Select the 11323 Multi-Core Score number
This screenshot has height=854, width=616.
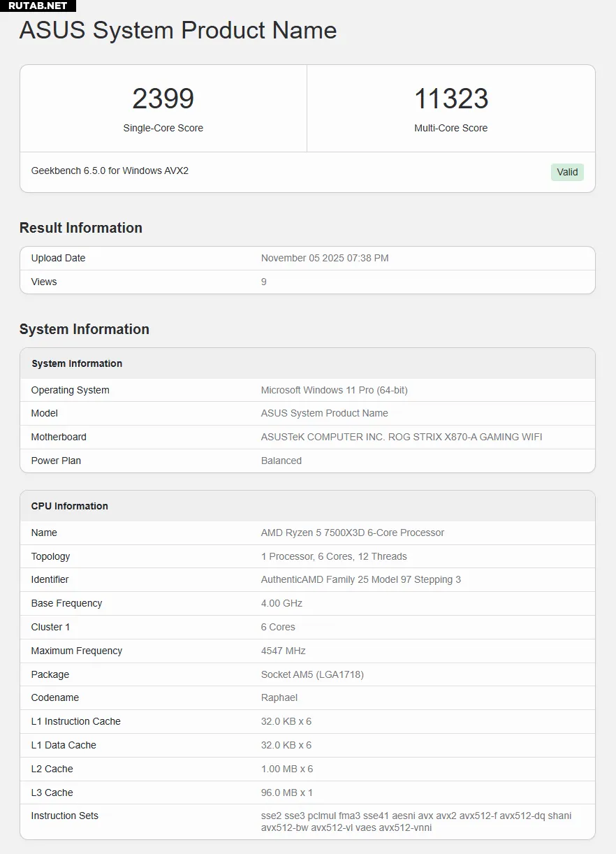(450, 99)
